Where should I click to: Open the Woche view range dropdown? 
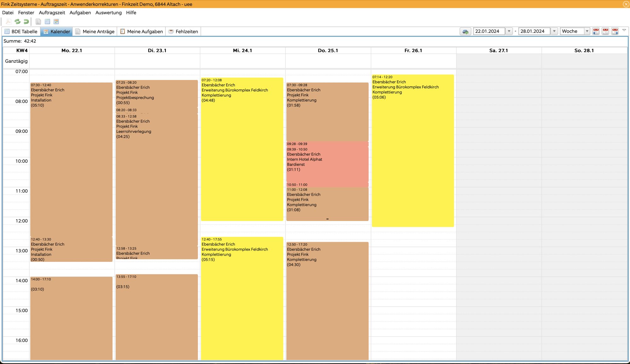coord(587,31)
